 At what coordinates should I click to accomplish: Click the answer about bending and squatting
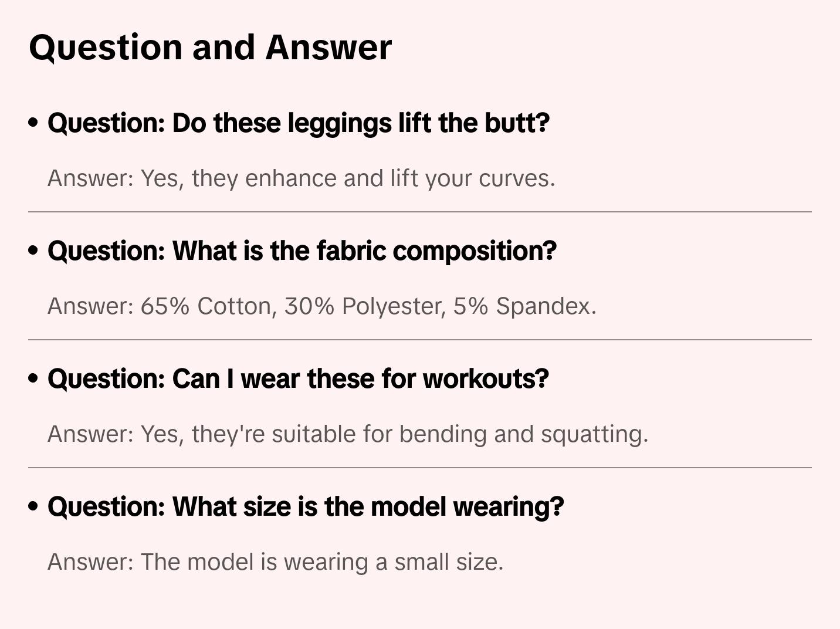click(x=348, y=434)
